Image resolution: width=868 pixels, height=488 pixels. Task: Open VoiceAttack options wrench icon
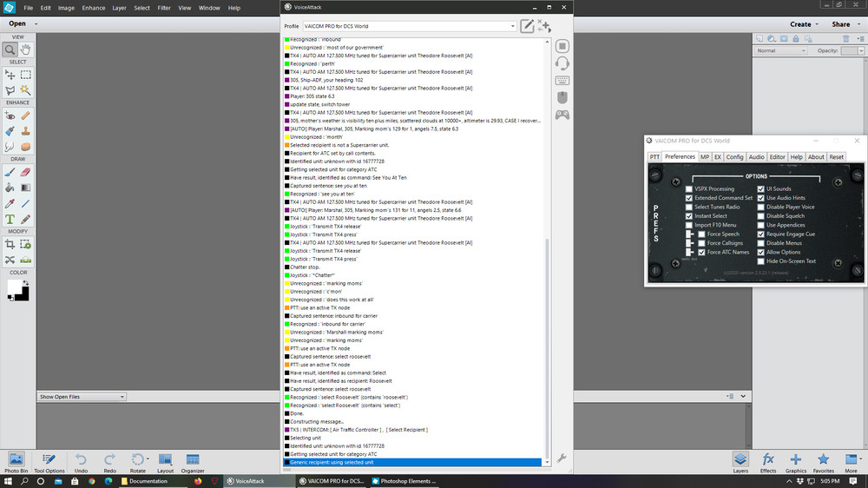point(562,458)
